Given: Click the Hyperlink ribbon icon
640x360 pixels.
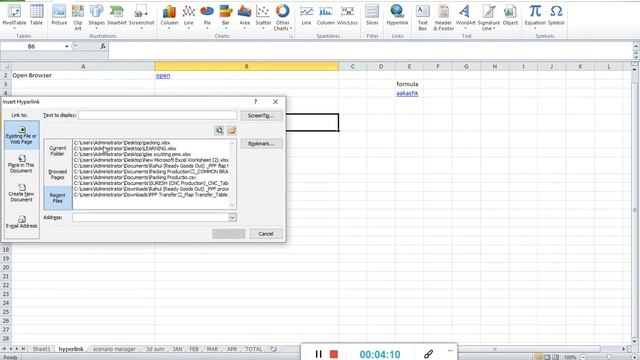Looking at the screenshot, I should pyautogui.click(x=397, y=16).
